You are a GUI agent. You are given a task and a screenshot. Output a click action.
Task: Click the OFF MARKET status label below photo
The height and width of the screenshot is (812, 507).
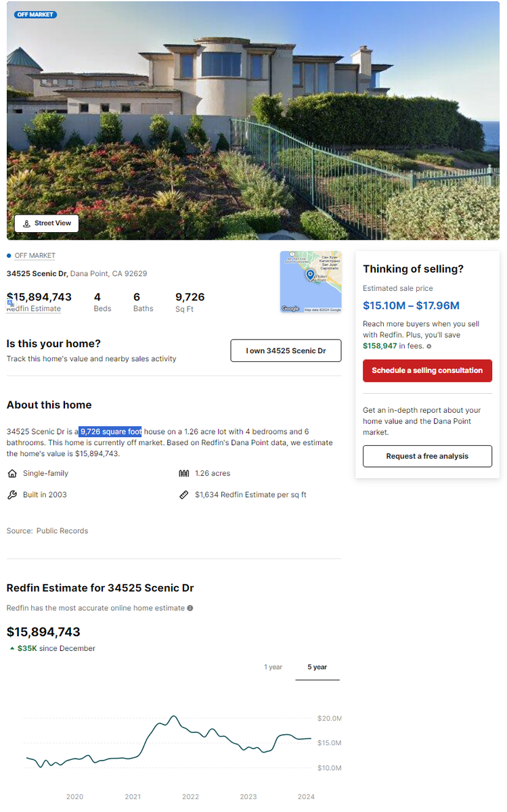tap(35, 256)
